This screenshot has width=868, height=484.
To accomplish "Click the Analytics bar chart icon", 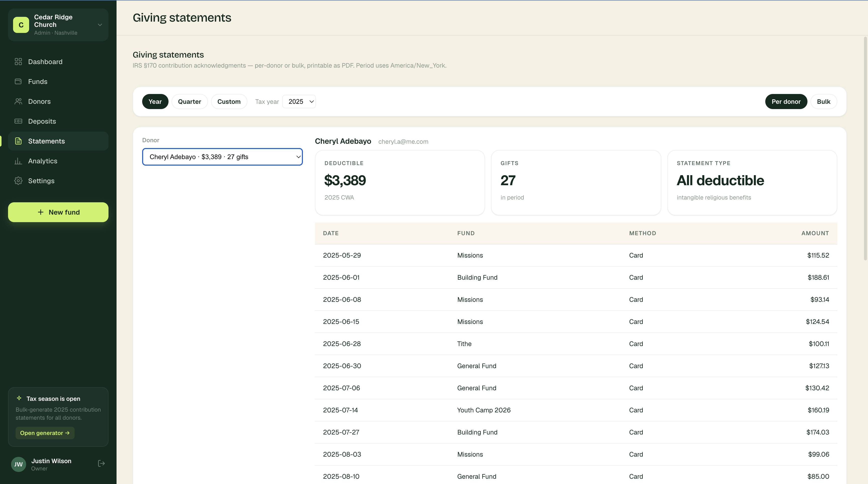I will (x=18, y=161).
